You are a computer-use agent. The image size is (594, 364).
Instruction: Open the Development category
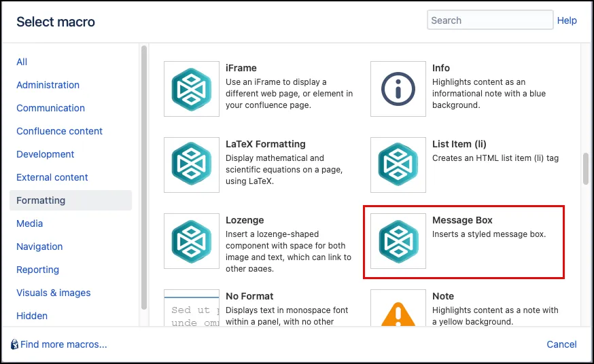pyautogui.click(x=45, y=154)
